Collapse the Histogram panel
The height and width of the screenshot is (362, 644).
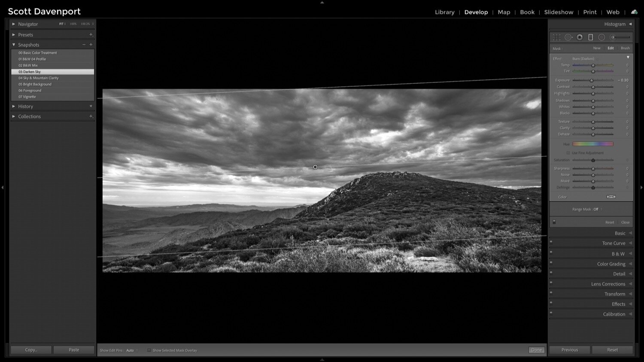(630, 24)
